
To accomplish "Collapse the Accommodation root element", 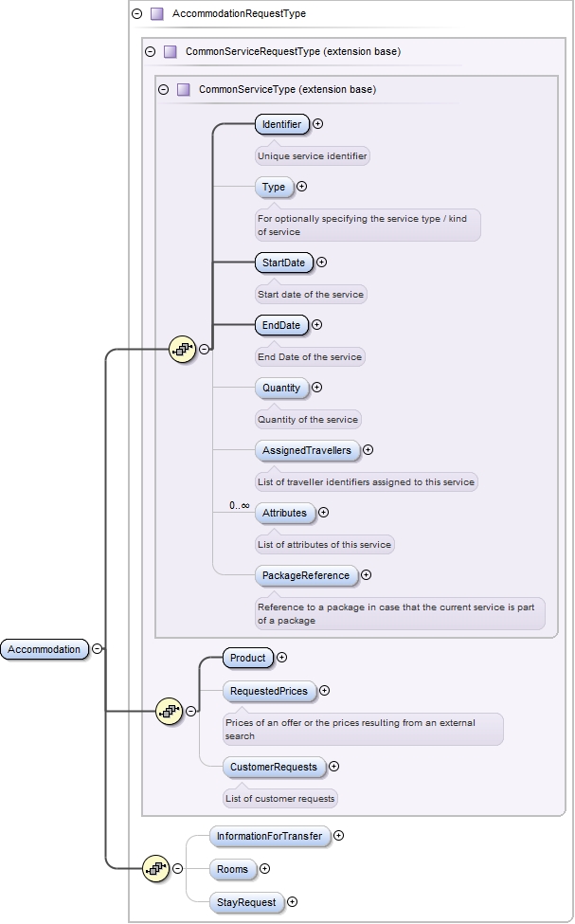I will click(98, 649).
